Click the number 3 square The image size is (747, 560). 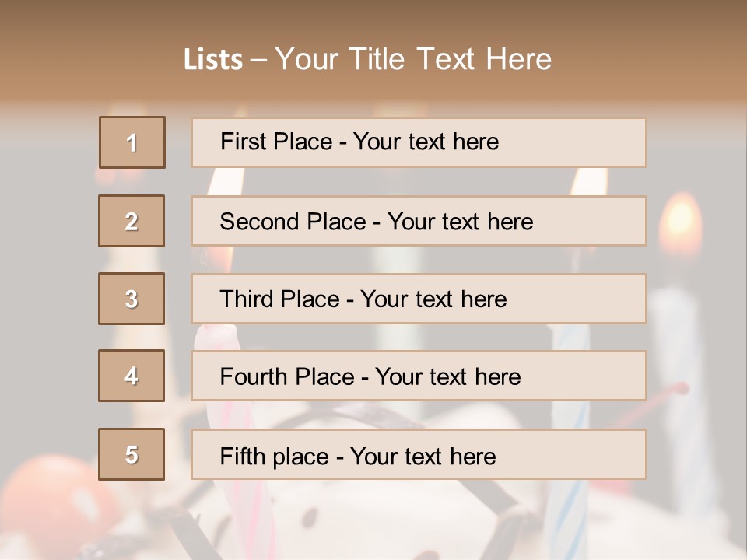[132, 299]
